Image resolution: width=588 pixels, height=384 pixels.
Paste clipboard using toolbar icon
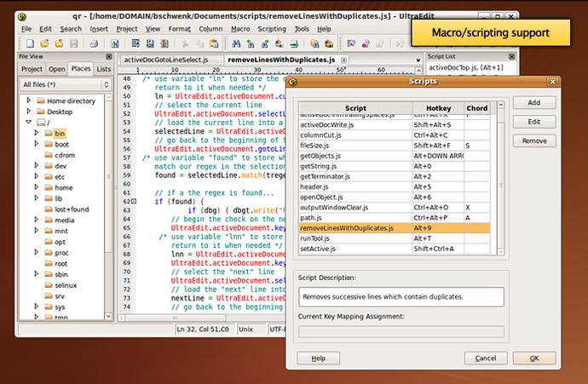point(214,43)
